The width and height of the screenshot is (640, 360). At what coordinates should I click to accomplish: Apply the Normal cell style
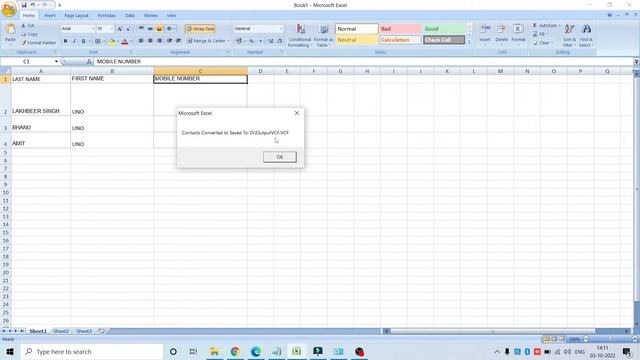click(356, 29)
